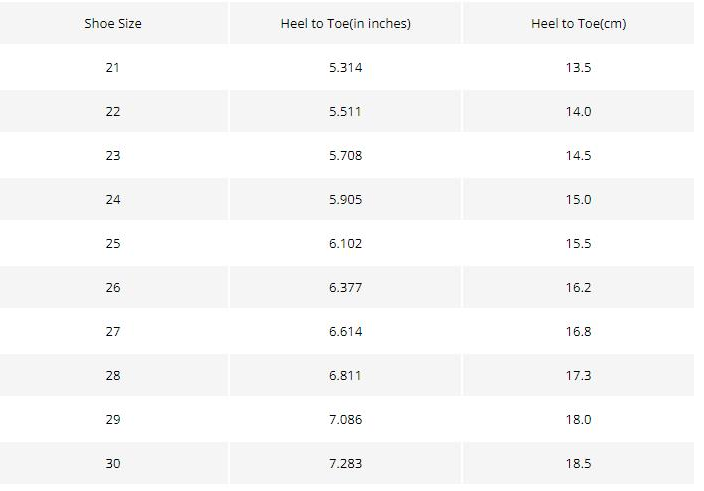The image size is (704, 491).
Task: Click the 5.511 inches value
Action: point(345,111)
